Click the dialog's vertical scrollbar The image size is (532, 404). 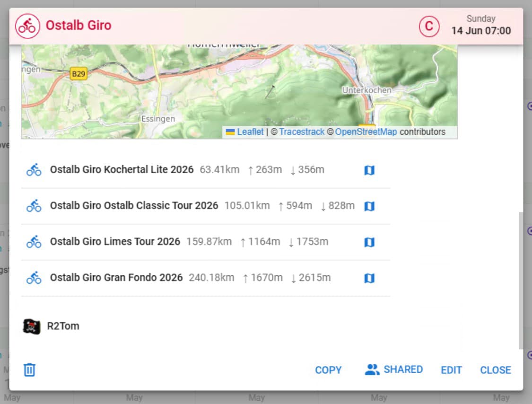tap(521, 279)
